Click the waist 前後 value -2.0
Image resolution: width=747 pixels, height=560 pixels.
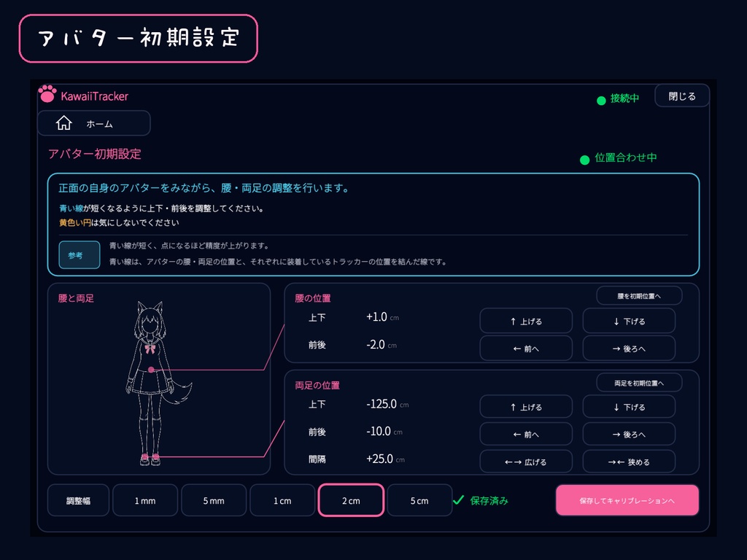(376, 345)
